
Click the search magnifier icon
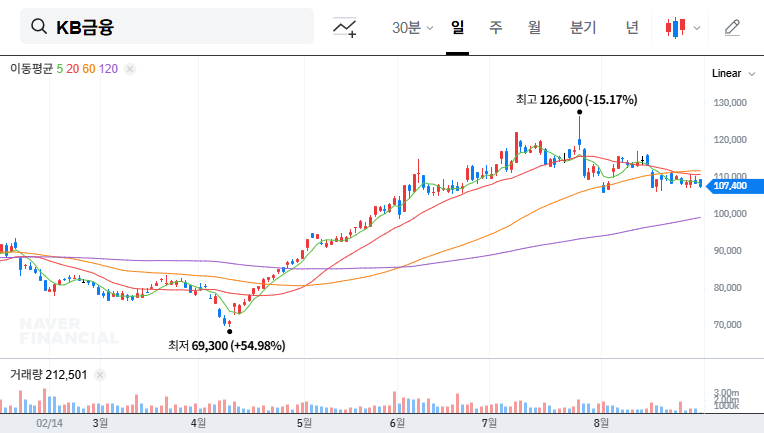click(x=39, y=26)
